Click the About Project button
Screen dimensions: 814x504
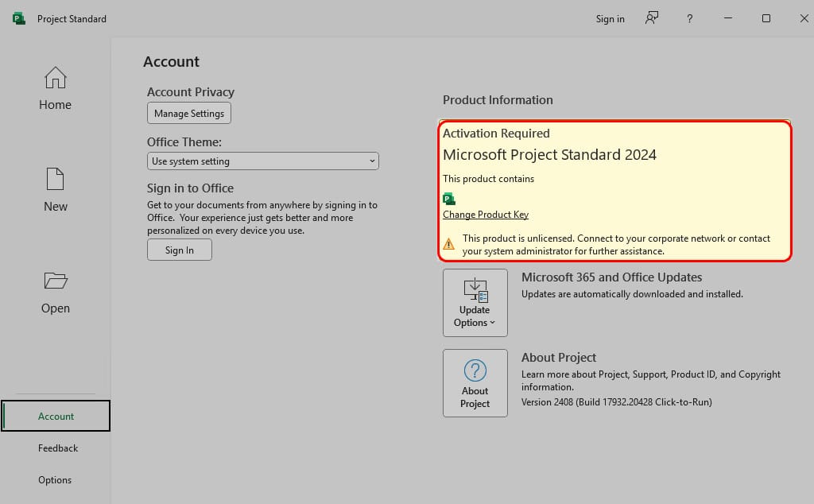[x=475, y=383]
